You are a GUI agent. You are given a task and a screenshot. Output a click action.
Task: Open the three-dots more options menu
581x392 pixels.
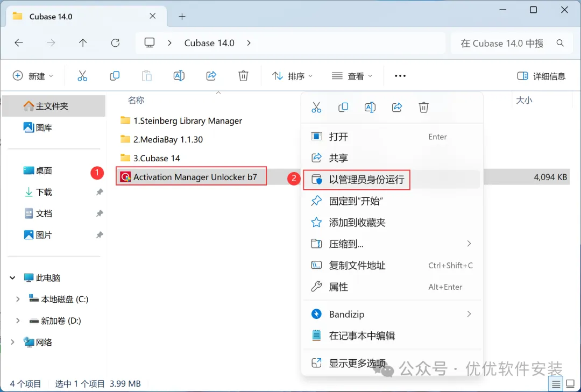point(400,76)
